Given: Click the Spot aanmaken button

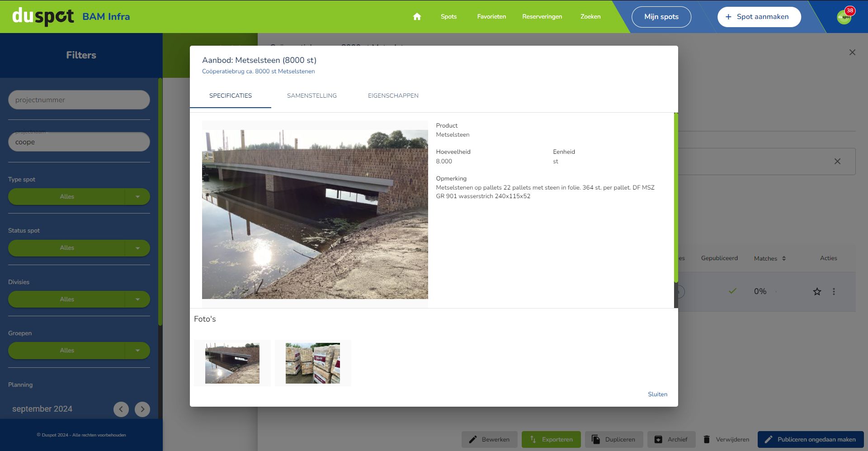Looking at the screenshot, I should click(759, 17).
